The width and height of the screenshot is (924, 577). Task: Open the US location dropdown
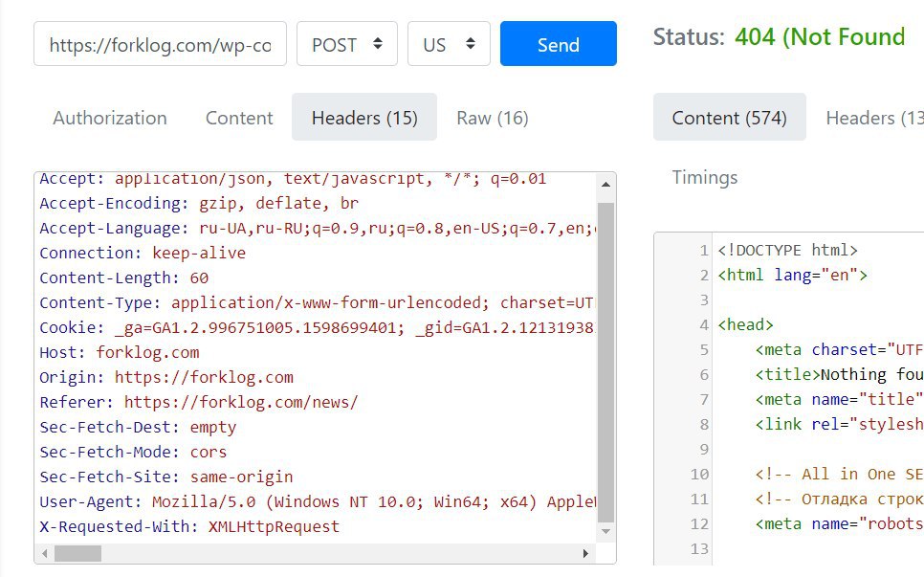tap(449, 44)
